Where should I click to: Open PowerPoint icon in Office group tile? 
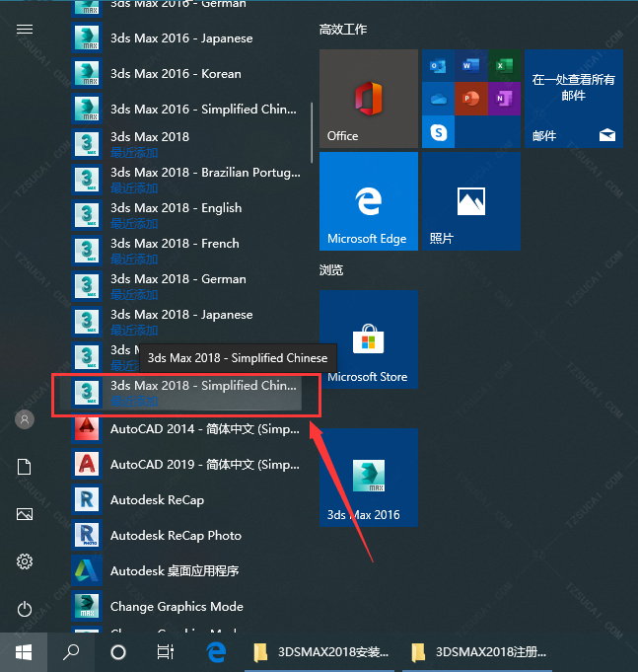pos(471,99)
